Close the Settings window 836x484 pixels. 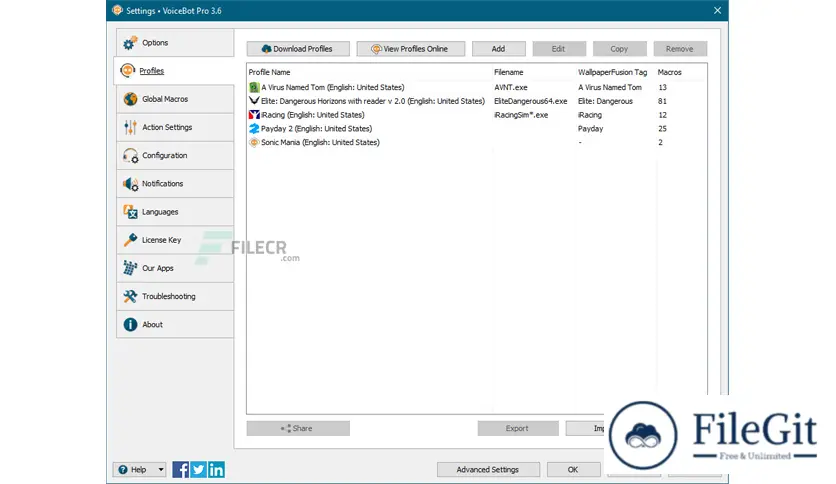[x=718, y=11]
